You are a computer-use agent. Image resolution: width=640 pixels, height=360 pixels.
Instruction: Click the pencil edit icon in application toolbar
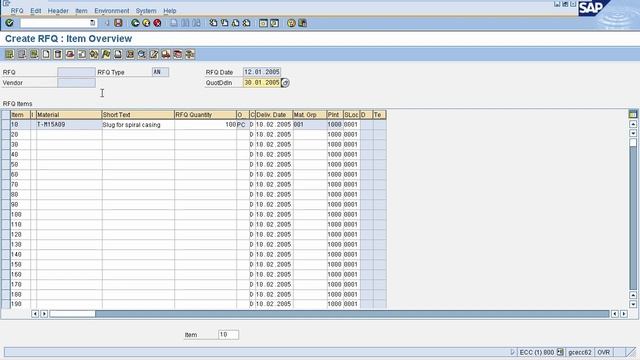point(154,54)
